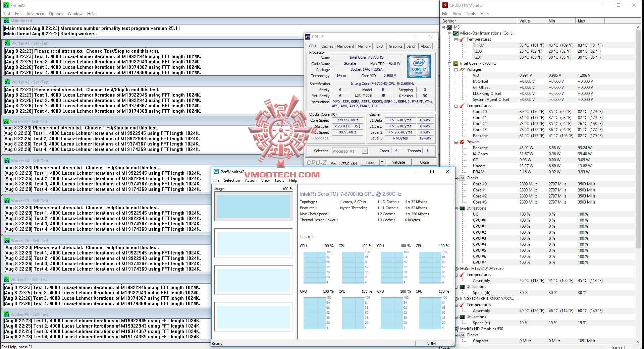Click the Voltages lightning icon in HWMonitor
Viewport: 644px width, 349px height.
point(462,69)
